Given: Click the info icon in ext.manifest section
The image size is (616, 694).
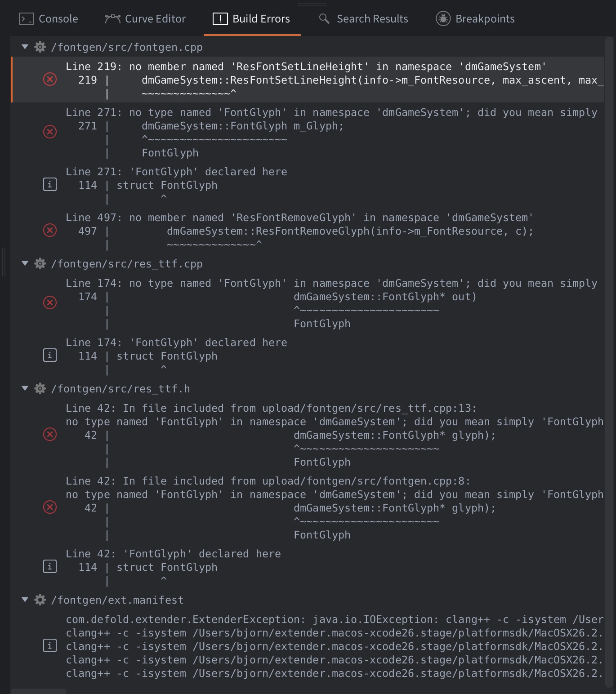Looking at the screenshot, I should pos(50,646).
